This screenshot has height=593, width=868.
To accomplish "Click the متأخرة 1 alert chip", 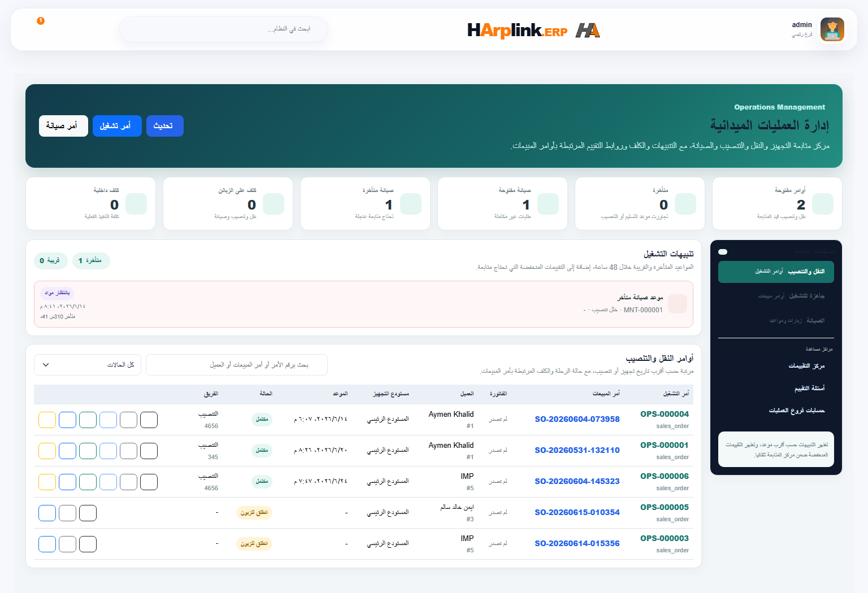I will click(x=90, y=261).
